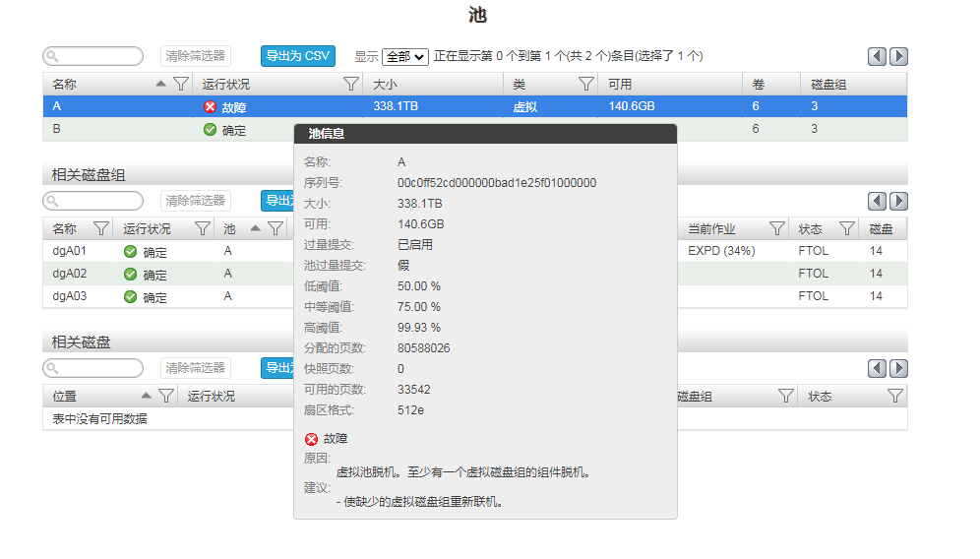Click fault icon in pool info popup
This screenshot has width=980, height=559.
tap(311, 439)
